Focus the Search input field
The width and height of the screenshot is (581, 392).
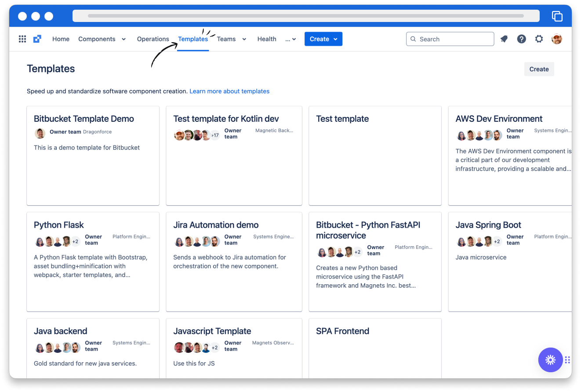[x=450, y=39]
